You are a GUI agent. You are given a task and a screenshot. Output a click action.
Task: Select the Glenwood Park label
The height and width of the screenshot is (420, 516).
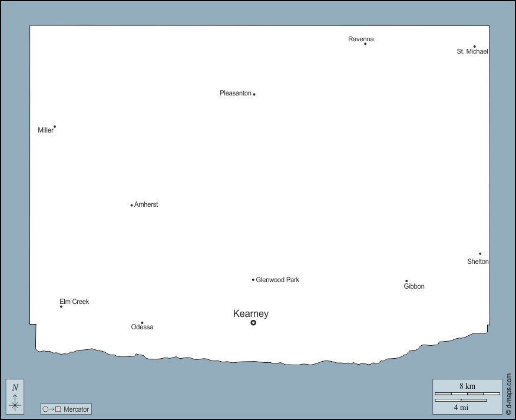coord(277,280)
